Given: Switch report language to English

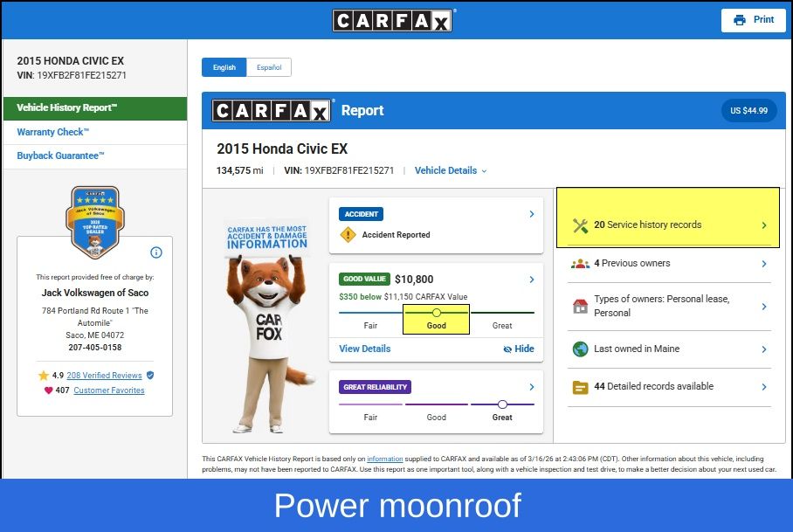Looking at the screenshot, I should [x=224, y=67].
